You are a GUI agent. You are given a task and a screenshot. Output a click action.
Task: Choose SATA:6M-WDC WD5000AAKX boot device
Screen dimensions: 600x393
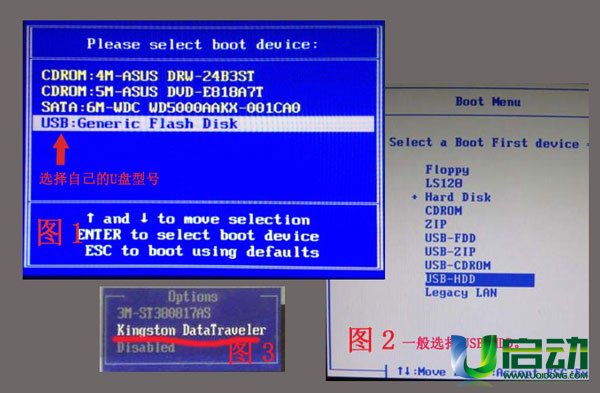tap(171, 108)
